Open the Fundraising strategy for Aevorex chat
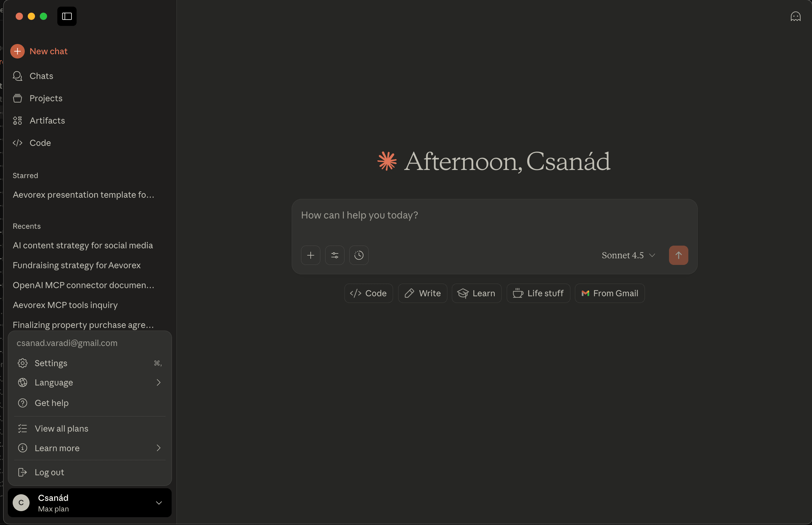812x525 pixels. click(77, 265)
